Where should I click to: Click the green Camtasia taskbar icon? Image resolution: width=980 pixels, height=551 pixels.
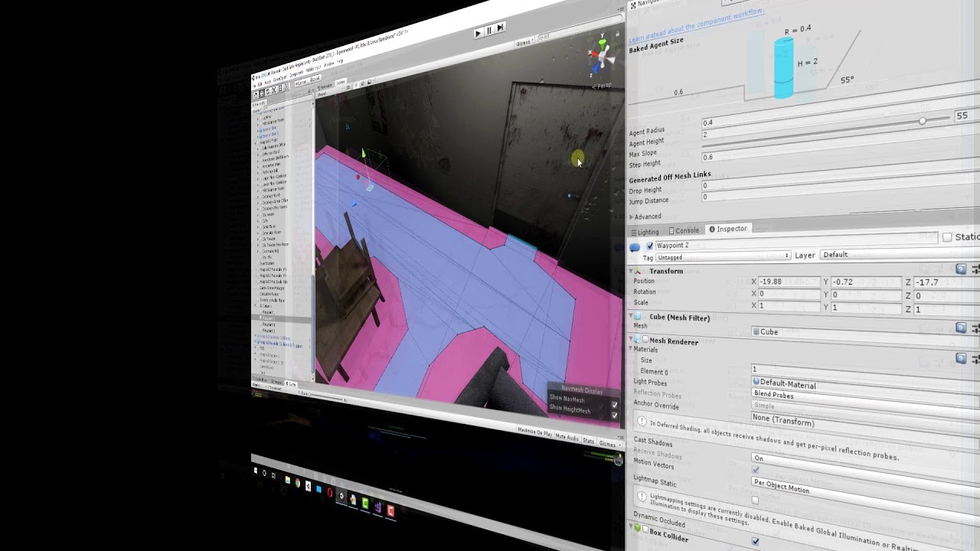click(x=365, y=503)
